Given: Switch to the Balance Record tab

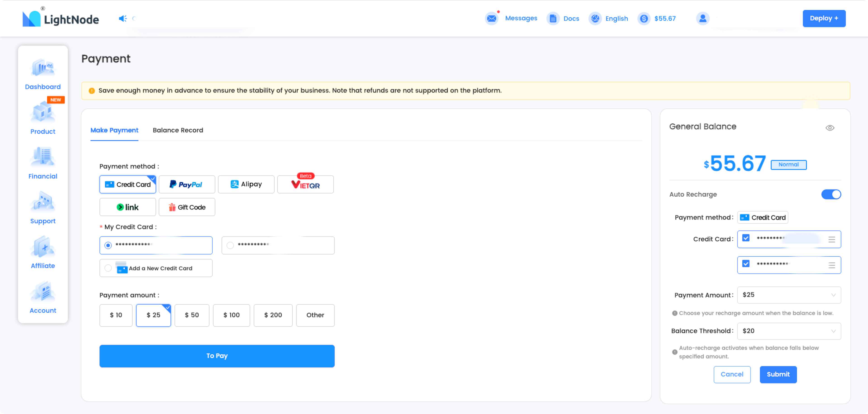Looking at the screenshot, I should tap(178, 130).
